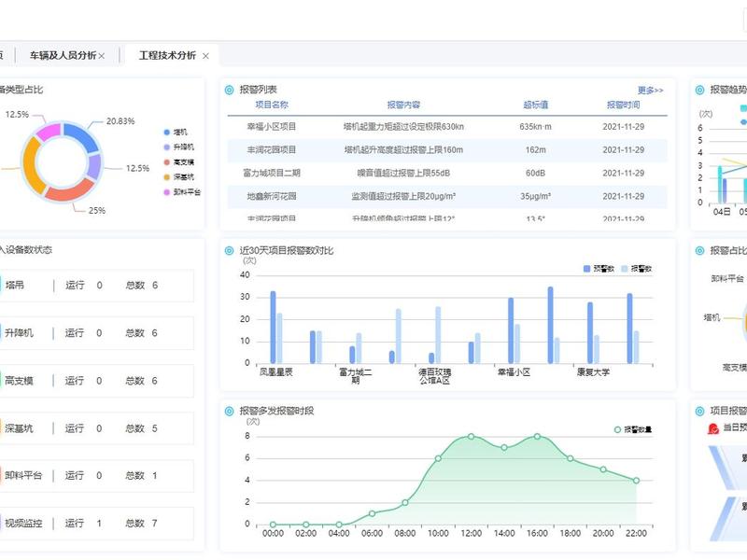This screenshot has height=560, width=747.
Task: Click the 报警多发报警时段 panel icon
Action: point(229,412)
